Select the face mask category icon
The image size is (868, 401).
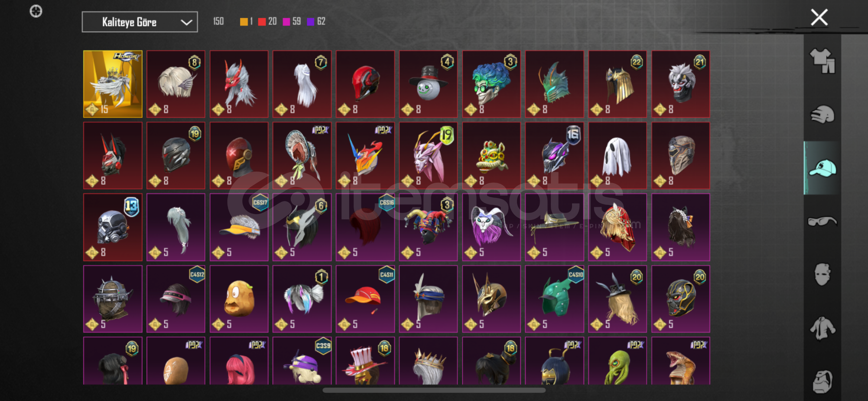coord(822,274)
